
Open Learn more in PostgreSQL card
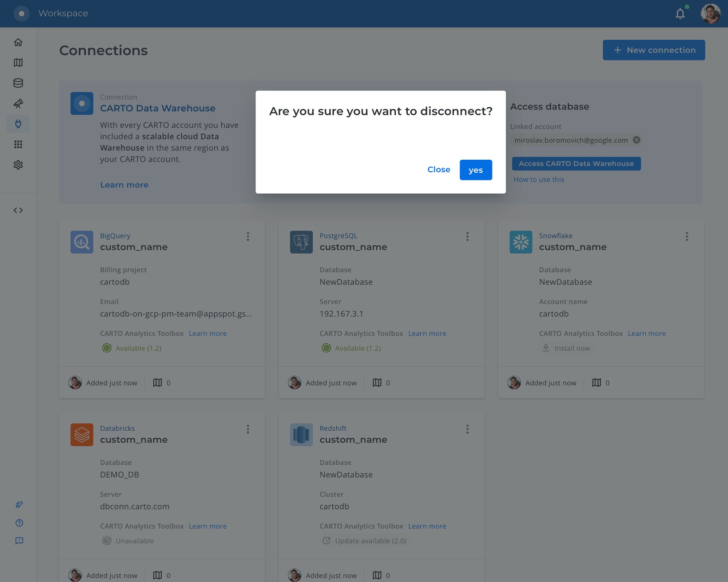coord(427,334)
